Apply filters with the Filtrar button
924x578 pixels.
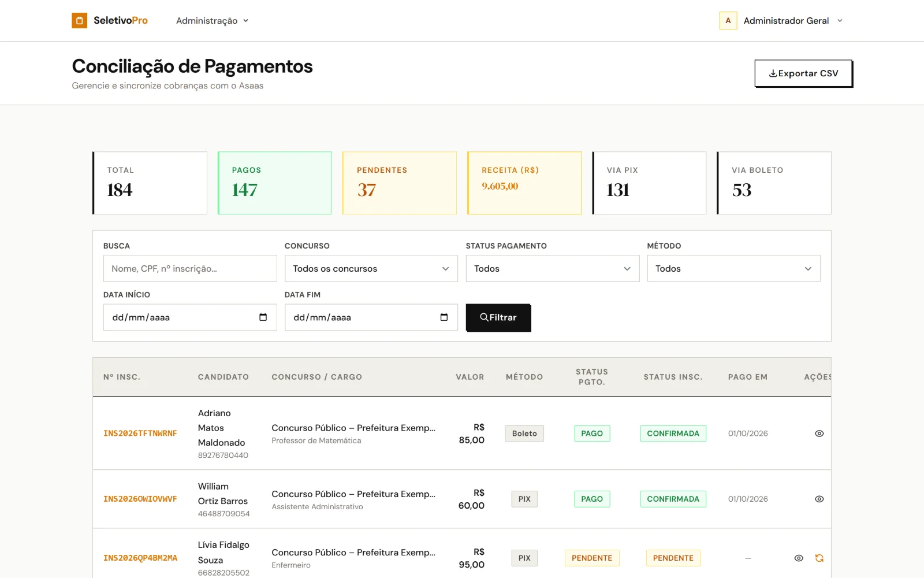(x=498, y=317)
